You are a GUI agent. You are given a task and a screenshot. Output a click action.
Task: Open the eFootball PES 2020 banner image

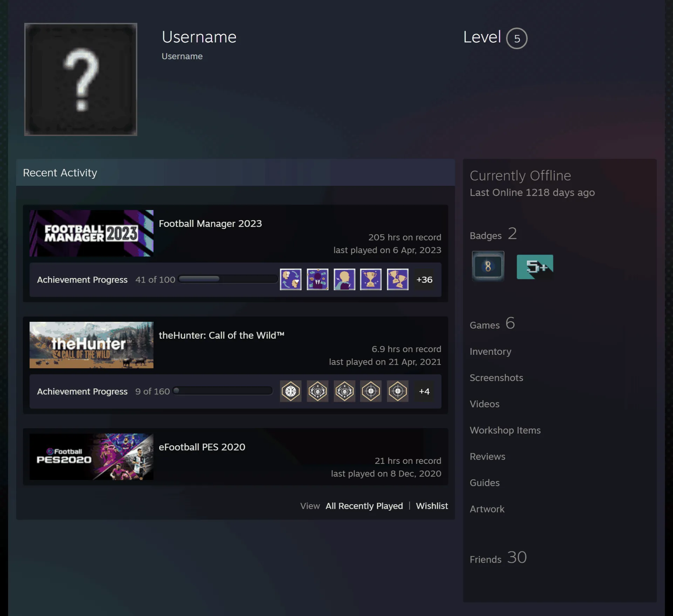point(91,456)
